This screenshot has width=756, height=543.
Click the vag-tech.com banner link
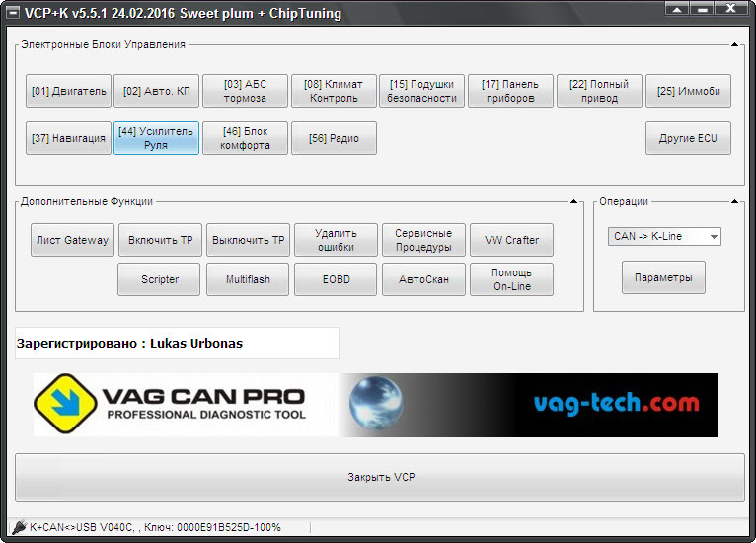(x=616, y=403)
